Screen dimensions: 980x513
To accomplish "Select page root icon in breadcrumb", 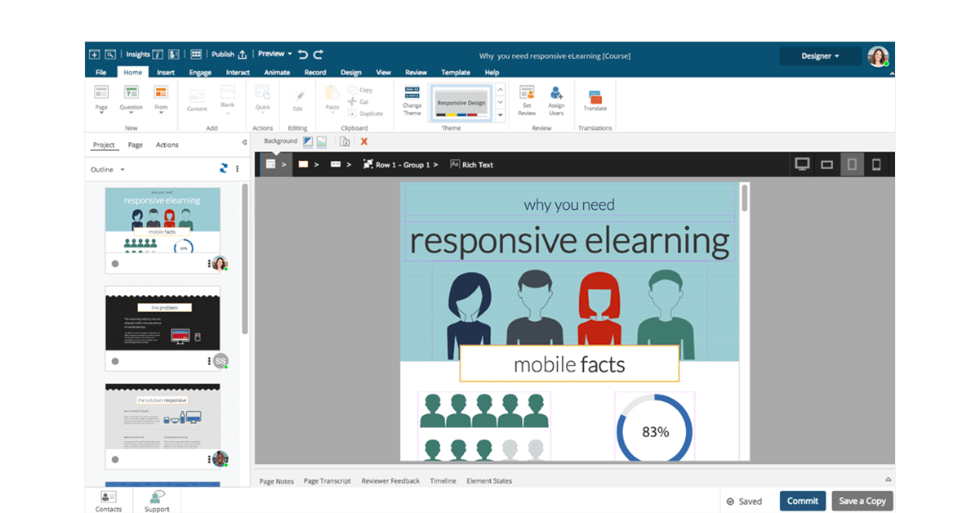I will click(x=270, y=164).
